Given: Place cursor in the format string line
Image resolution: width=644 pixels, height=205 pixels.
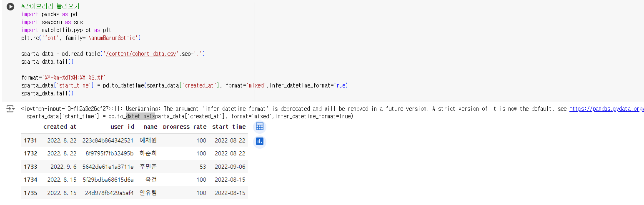Looking at the screenshot, I should coord(64,77).
